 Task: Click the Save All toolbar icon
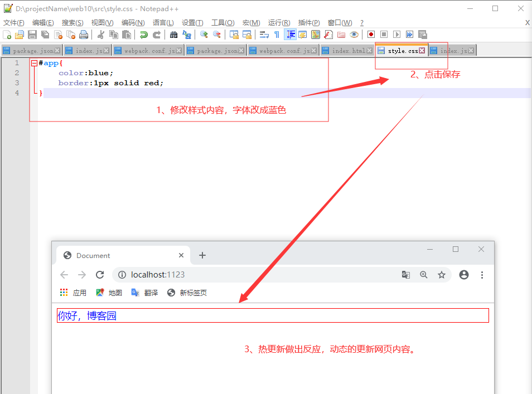pyautogui.click(x=45, y=35)
